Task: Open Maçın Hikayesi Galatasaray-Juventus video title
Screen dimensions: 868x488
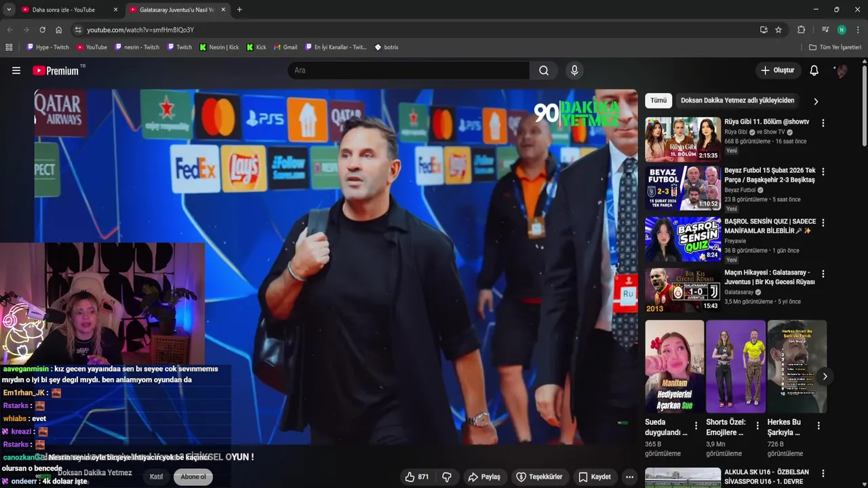Action: [x=769, y=277]
